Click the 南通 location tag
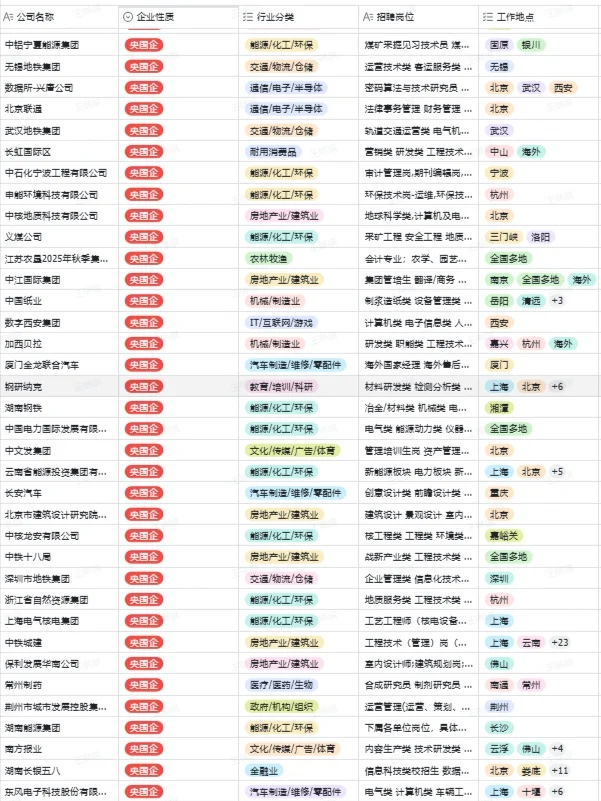This screenshot has width=601, height=801. tap(499, 686)
